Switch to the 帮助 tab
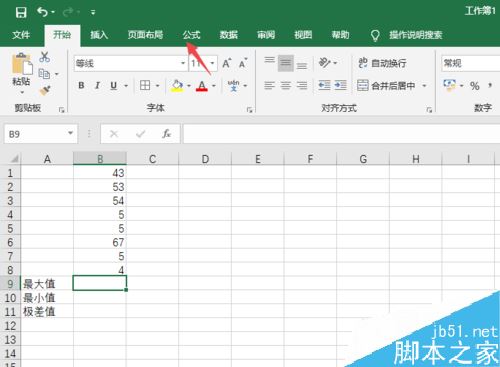This screenshot has height=367, width=500. click(340, 35)
